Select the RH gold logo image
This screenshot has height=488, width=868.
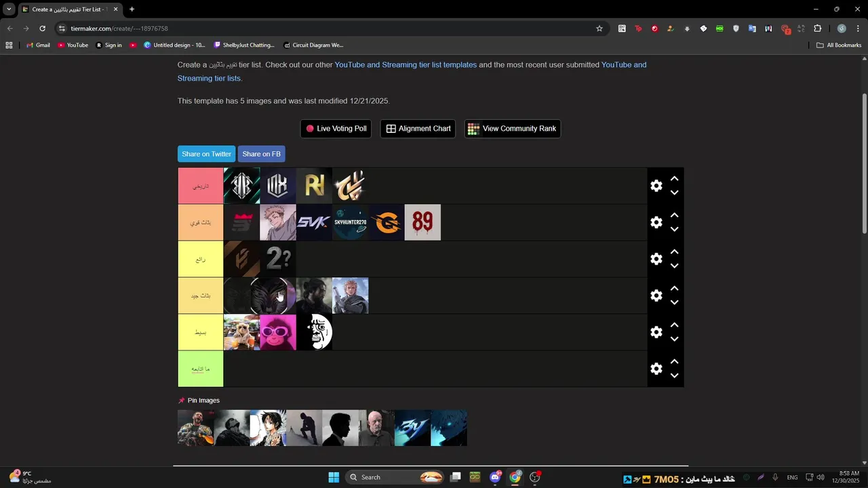point(314,186)
